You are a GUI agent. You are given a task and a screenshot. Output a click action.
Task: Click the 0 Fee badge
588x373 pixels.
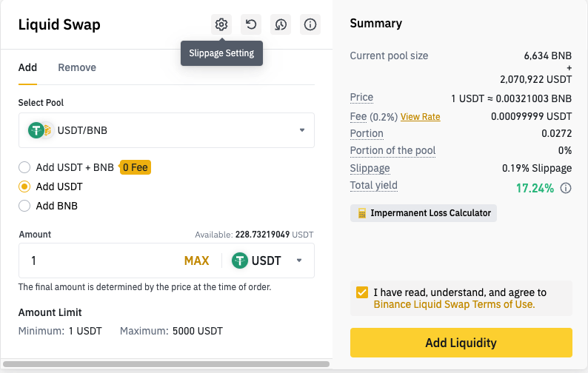click(135, 167)
